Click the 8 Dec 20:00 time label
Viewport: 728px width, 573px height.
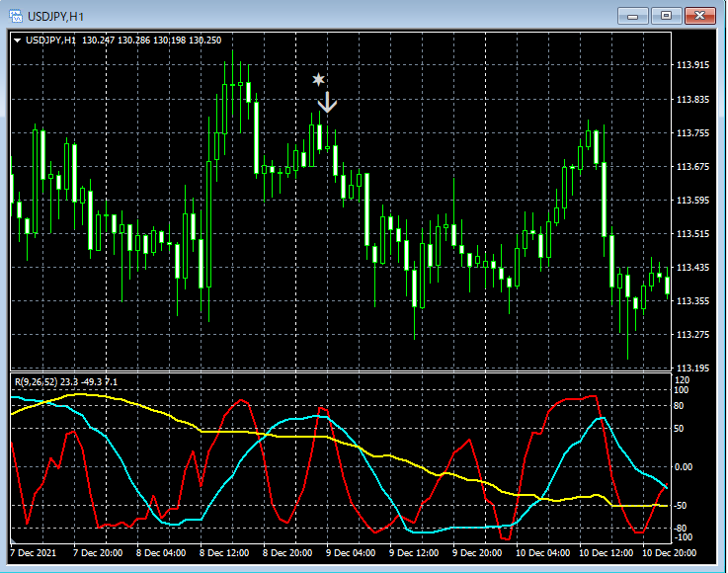coord(287,553)
